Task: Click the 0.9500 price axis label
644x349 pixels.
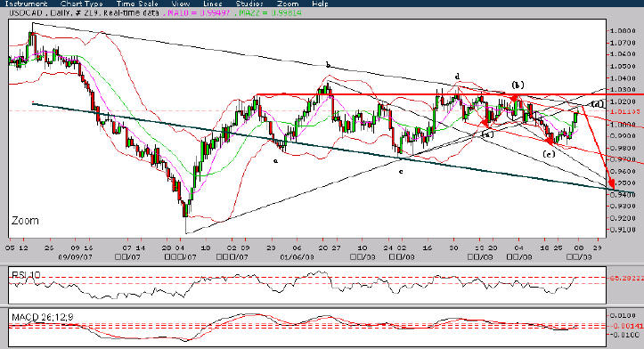Action: tap(623, 183)
